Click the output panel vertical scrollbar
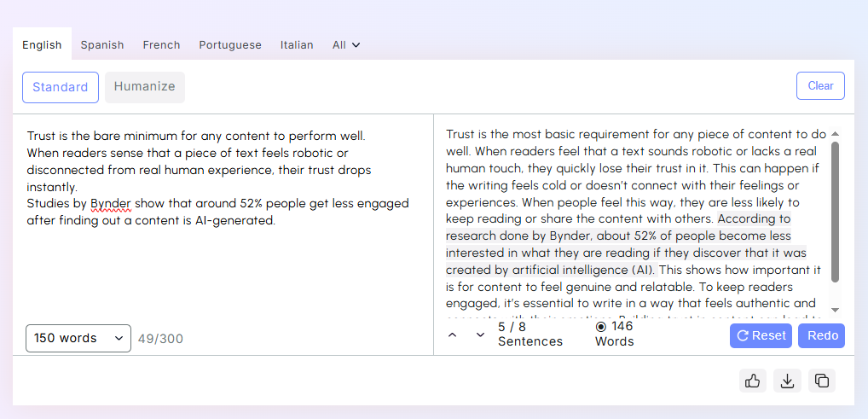This screenshot has height=419, width=868. pos(835,212)
